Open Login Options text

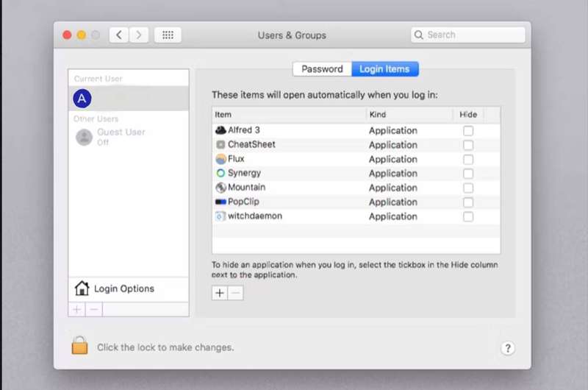[124, 288]
